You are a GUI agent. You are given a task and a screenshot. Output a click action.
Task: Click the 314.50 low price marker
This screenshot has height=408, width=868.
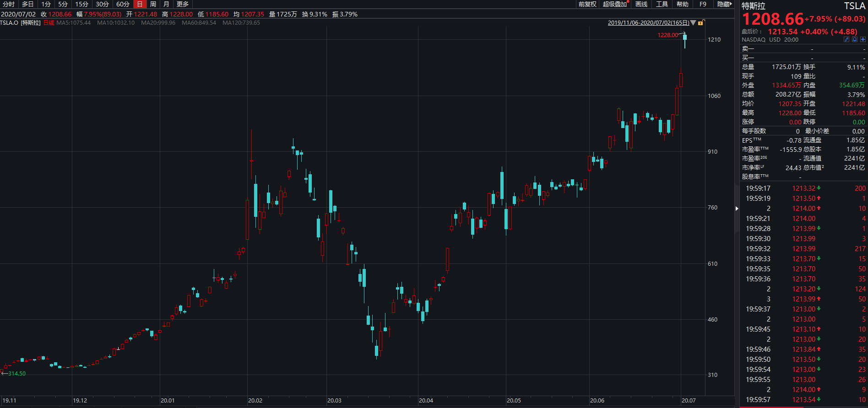16,374
